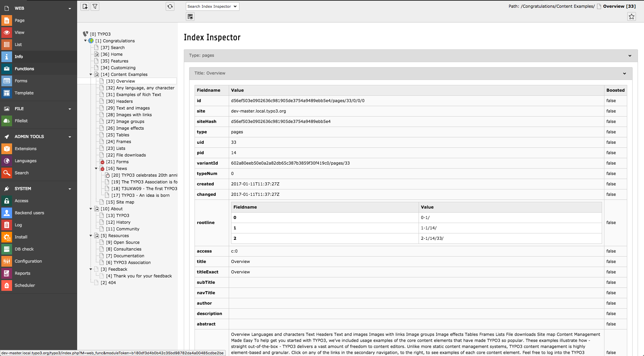The height and width of the screenshot is (356, 644).
Task: Click the new page icon above tree
Action: pyautogui.click(x=85, y=6)
